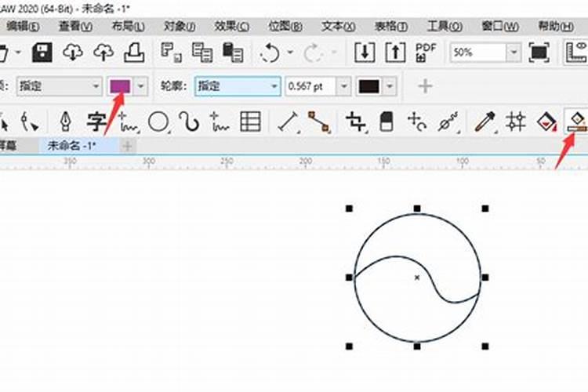This screenshot has width=588, height=392.
Task: Select the Text tool
Action: 96,122
